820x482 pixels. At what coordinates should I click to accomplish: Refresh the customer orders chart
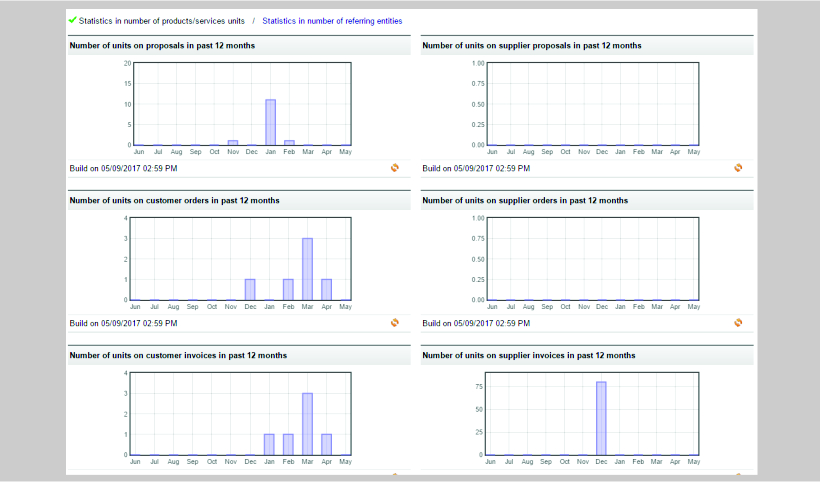click(394, 323)
